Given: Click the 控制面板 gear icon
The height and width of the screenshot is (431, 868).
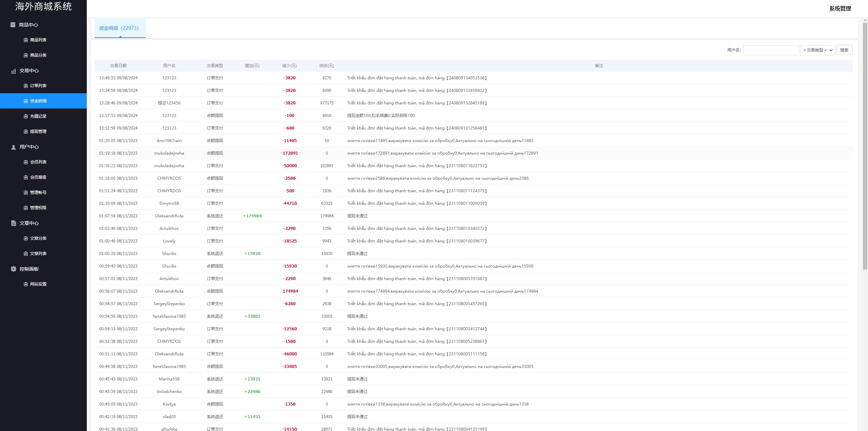Looking at the screenshot, I should click(14, 269).
